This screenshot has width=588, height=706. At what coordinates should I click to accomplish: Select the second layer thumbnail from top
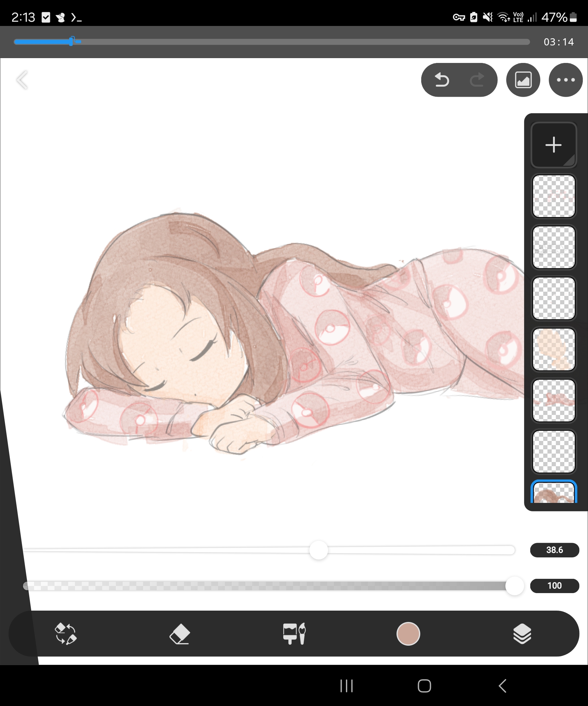[x=554, y=247]
